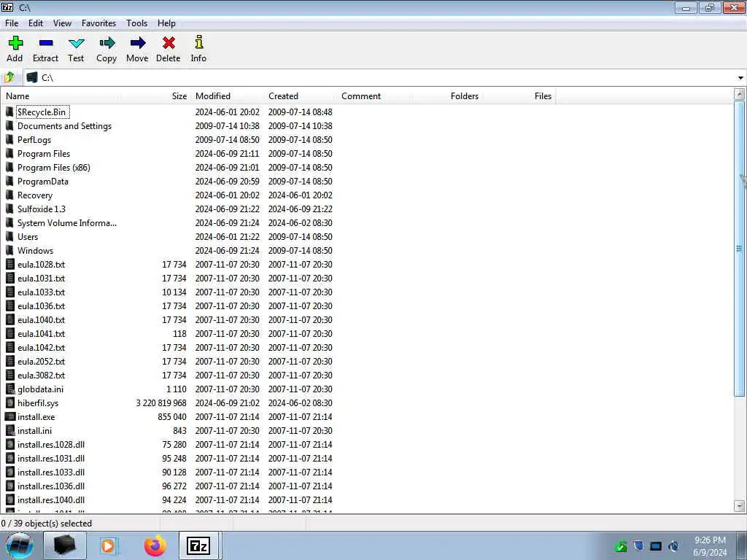This screenshot has width=747, height=560.
Task: Open the View menu
Action: point(63,23)
